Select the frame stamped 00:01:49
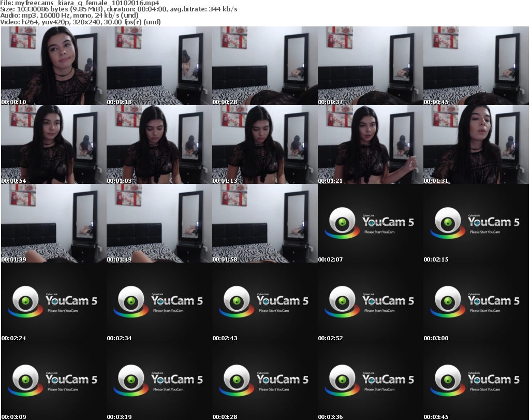 159,223
